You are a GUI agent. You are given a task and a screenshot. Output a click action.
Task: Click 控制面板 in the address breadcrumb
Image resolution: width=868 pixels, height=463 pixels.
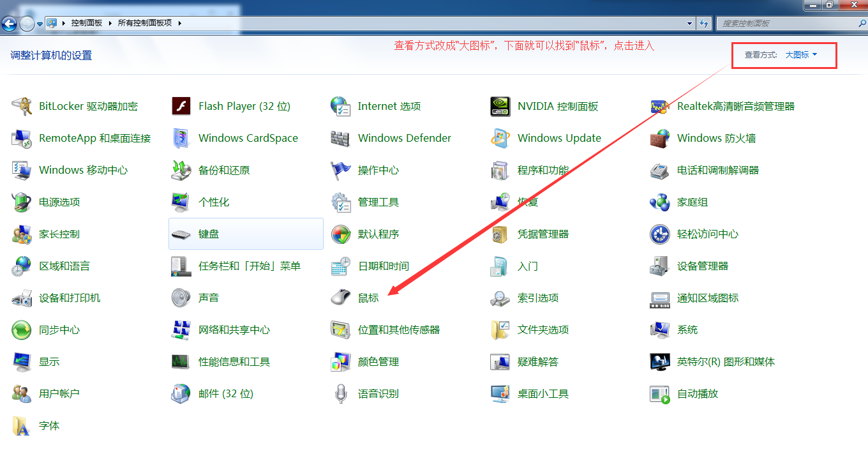(87, 23)
